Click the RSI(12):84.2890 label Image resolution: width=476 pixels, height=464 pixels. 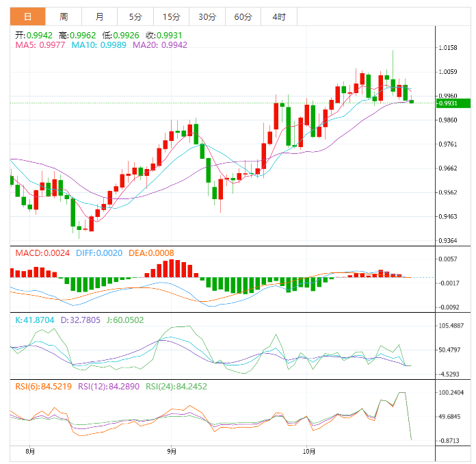click(x=109, y=387)
